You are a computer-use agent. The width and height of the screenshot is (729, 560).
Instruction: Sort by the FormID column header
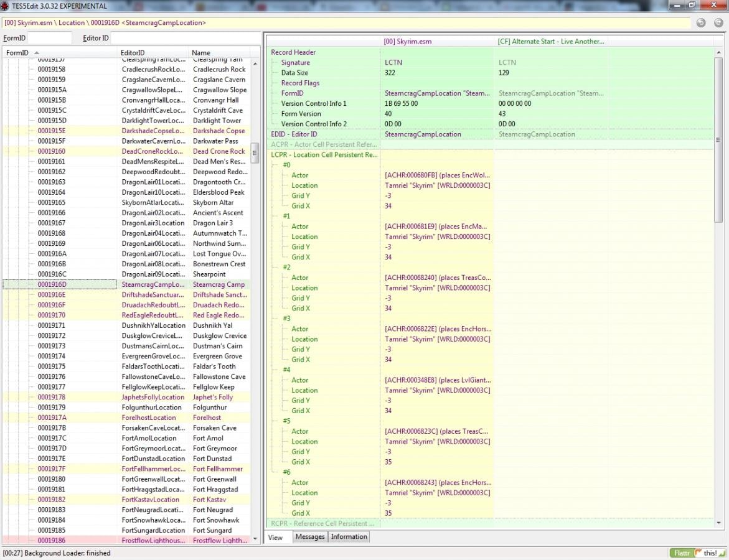click(x=60, y=52)
